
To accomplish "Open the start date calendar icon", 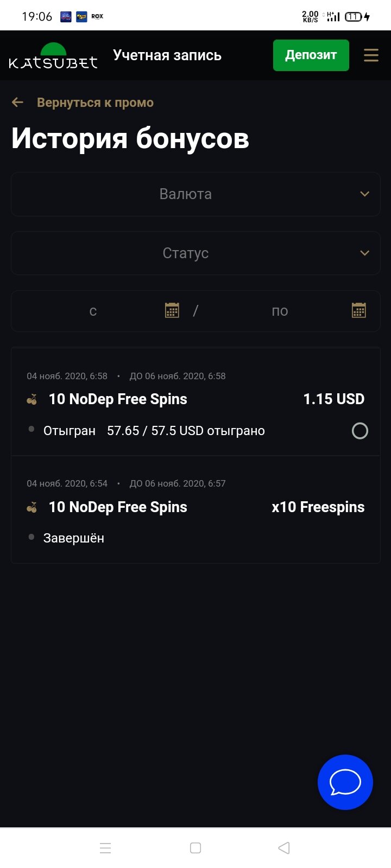I will tap(172, 310).
